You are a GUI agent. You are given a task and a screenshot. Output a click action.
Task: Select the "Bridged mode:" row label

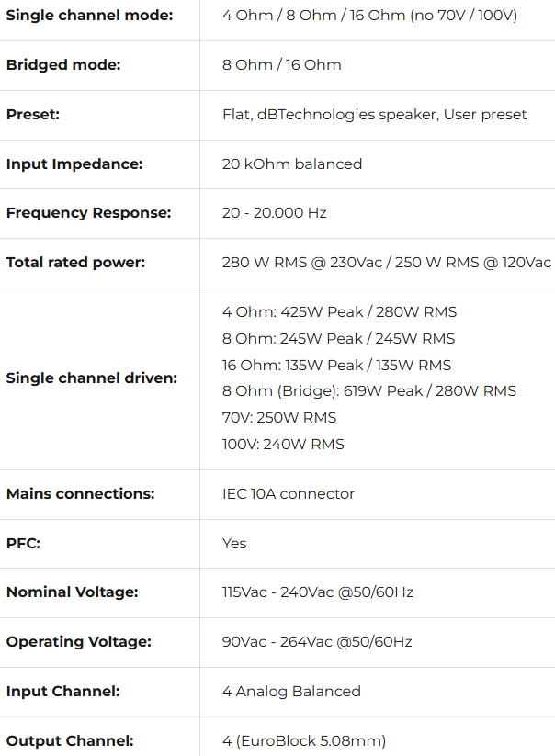coord(63,65)
